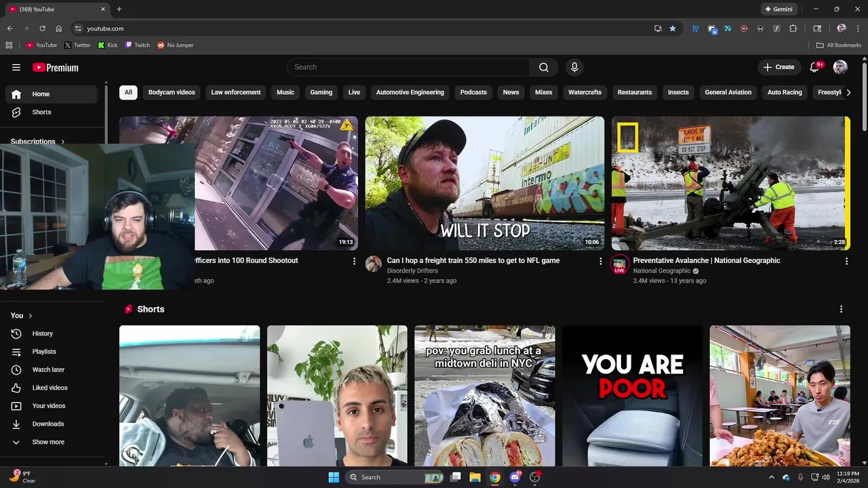
Task: Select the Music filter chip
Action: coord(285,92)
